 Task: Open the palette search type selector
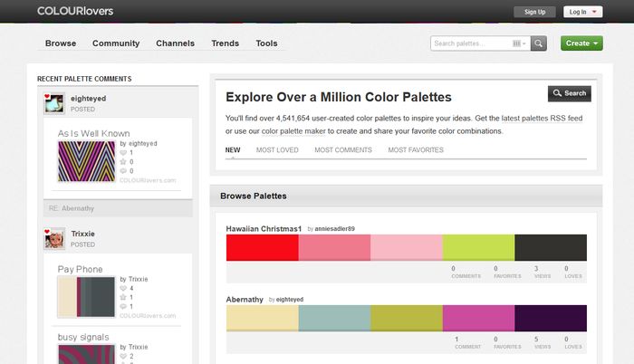[519, 43]
